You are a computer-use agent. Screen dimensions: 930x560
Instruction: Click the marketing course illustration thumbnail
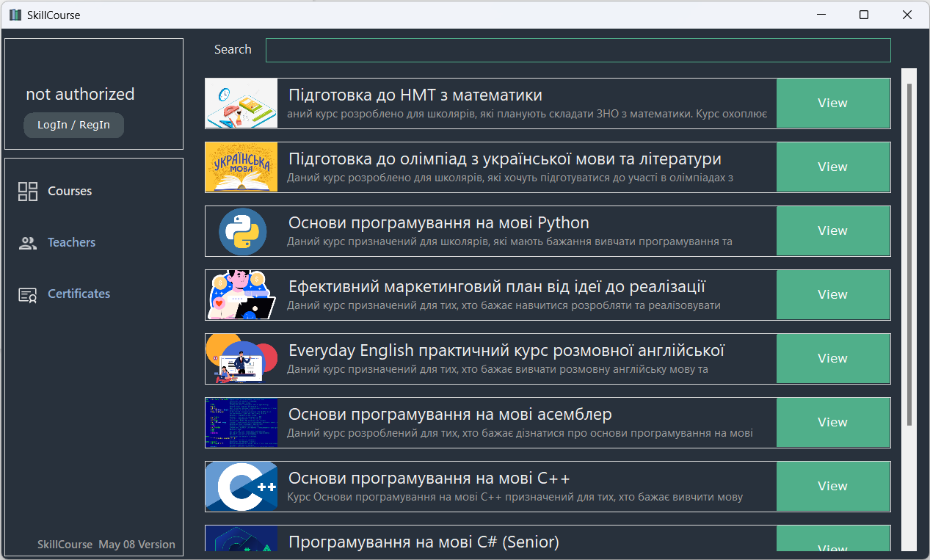[x=241, y=294]
